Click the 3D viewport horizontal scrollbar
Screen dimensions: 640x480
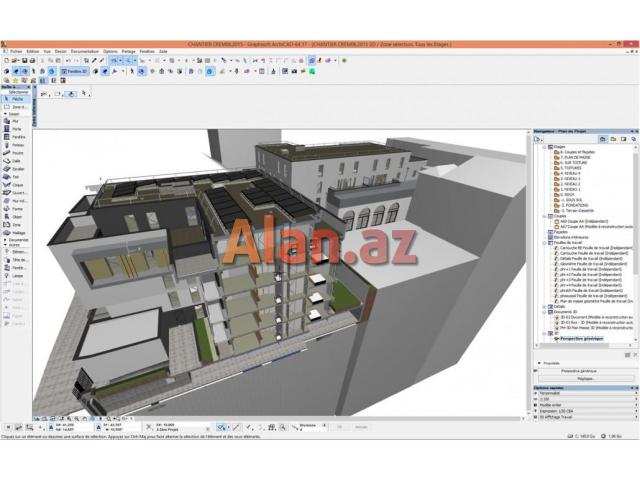point(329,419)
